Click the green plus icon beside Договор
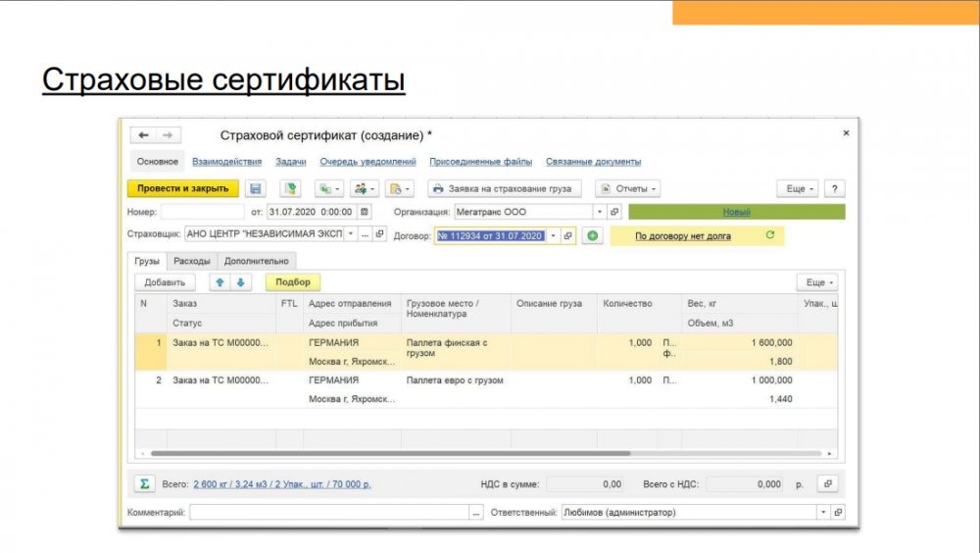This screenshot has width=980, height=553. click(592, 236)
